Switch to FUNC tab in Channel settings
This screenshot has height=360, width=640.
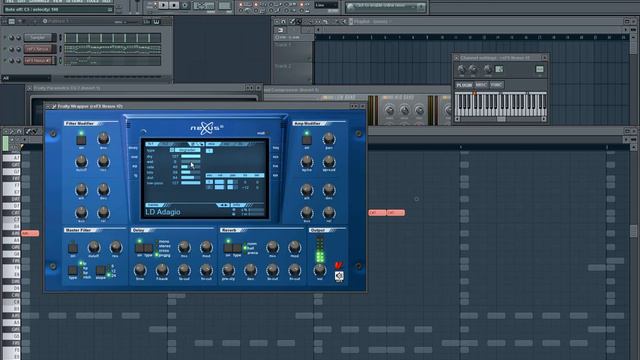coord(496,85)
